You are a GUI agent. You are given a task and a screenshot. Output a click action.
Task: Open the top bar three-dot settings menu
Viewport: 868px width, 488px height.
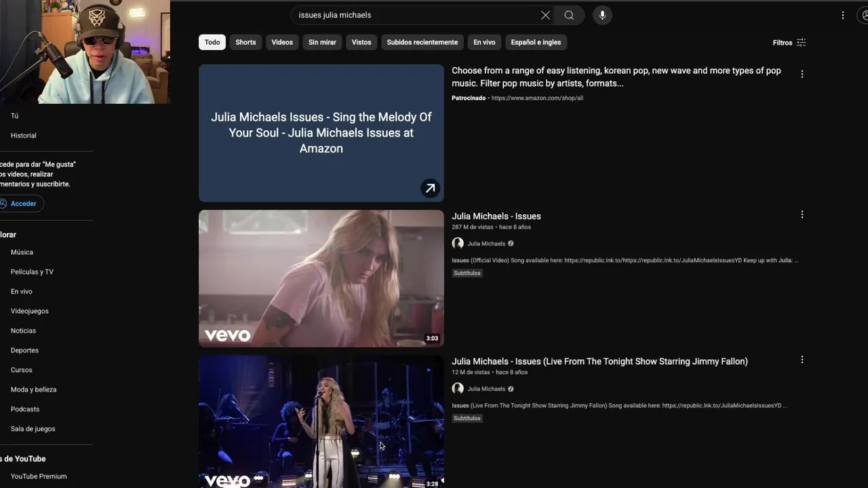[843, 15]
